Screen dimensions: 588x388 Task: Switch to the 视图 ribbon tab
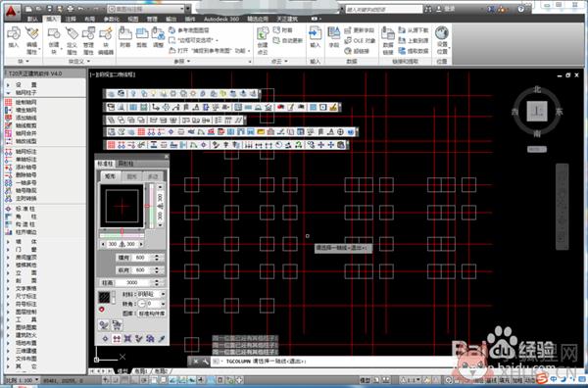(x=132, y=19)
